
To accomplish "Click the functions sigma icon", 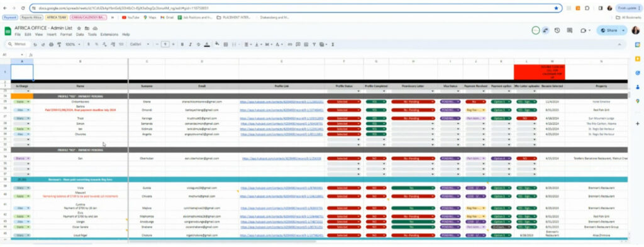I will point(332,44).
